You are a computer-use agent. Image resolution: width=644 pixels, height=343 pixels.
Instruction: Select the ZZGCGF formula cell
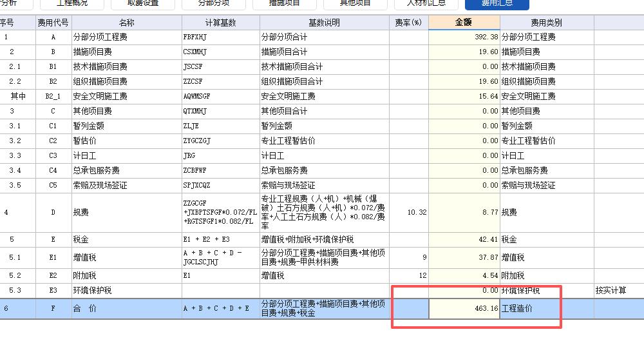pos(220,212)
